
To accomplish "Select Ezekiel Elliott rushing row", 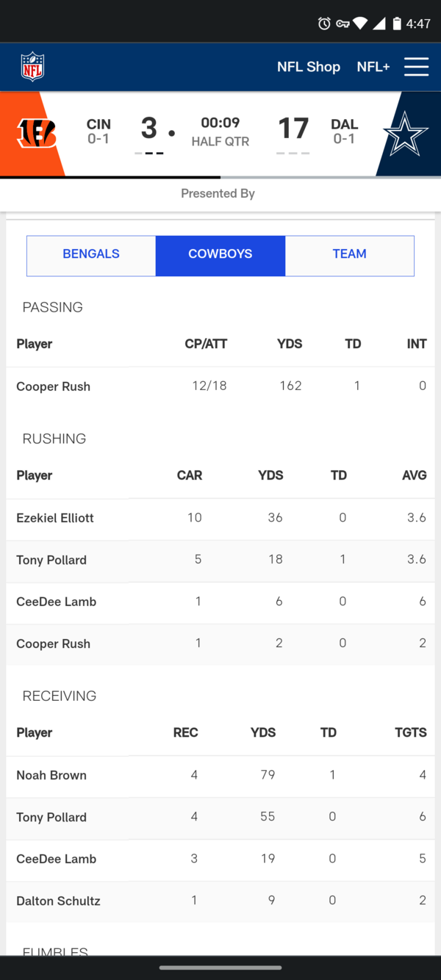I will (220, 519).
